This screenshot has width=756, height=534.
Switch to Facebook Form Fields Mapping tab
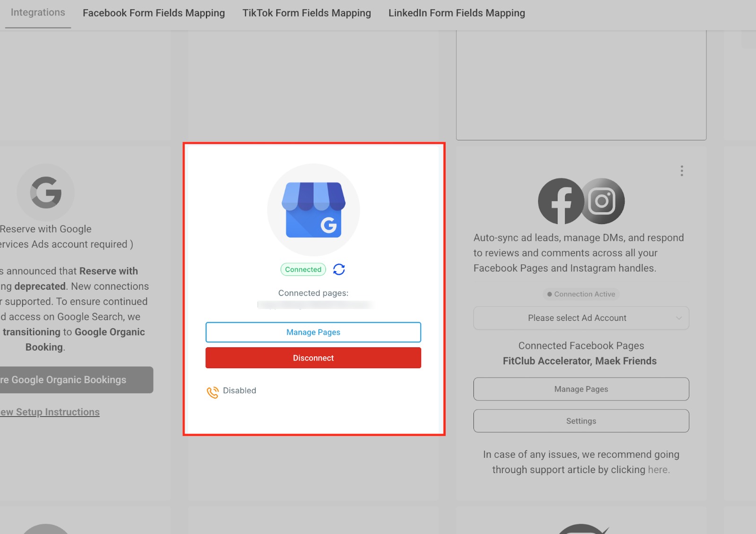(x=154, y=13)
